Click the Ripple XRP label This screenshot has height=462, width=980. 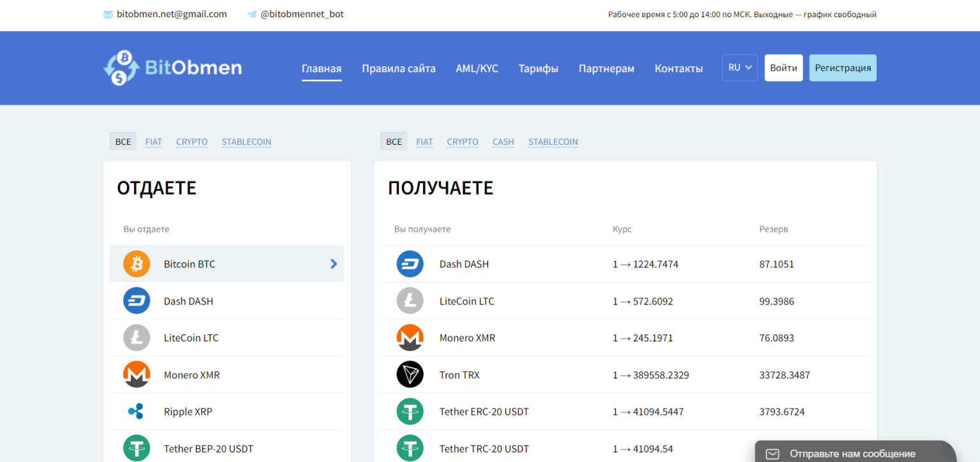188,412
